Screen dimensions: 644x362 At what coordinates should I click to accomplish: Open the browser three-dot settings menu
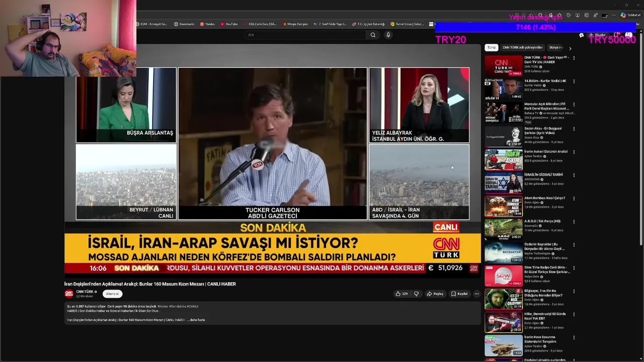613,15
